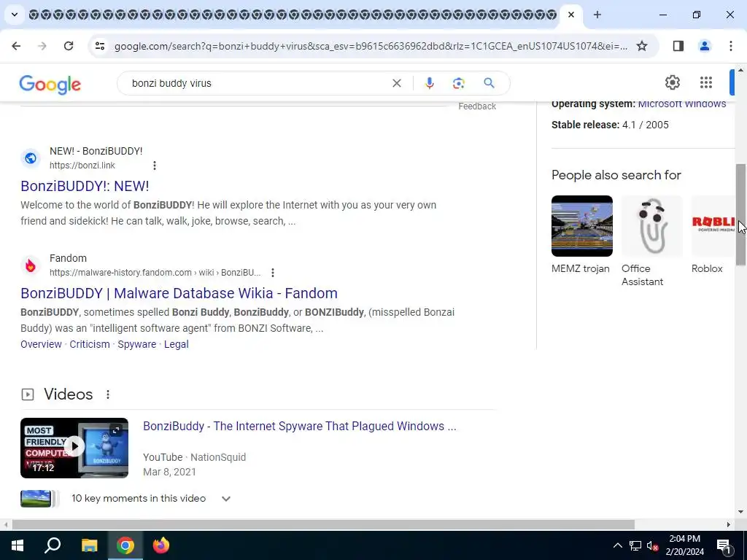Launch Firefox from the taskbar

(x=161, y=545)
